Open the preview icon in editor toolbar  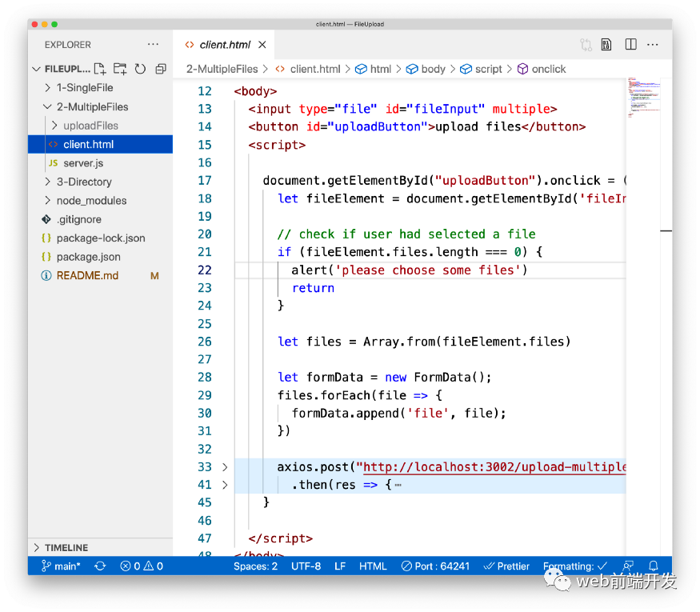click(x=606, y=45)
